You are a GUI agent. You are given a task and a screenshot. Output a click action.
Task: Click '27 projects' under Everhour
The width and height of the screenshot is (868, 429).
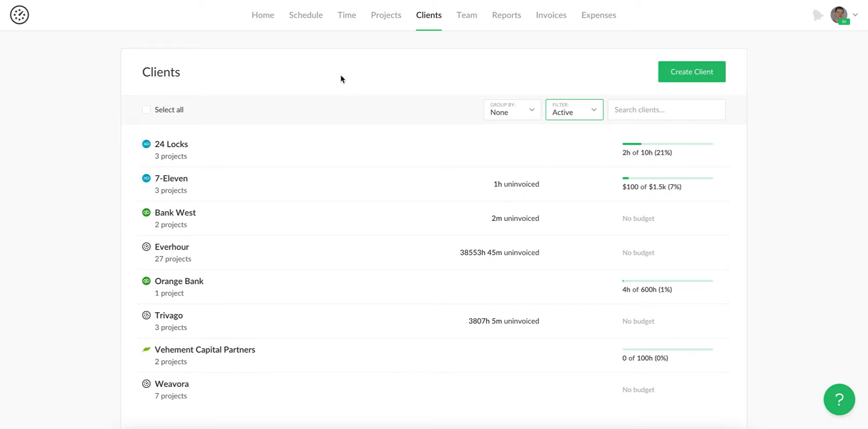pyautogui.click(x=173, y=259)
